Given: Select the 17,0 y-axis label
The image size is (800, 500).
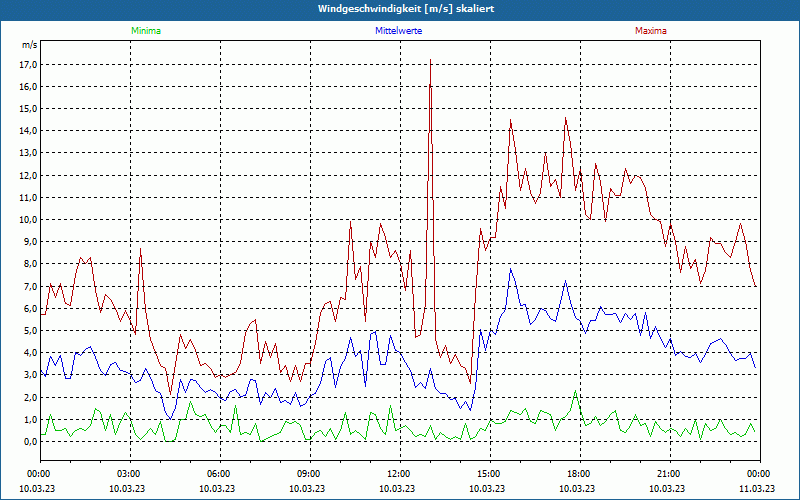Looking at the screenshot, I should 28,64.
